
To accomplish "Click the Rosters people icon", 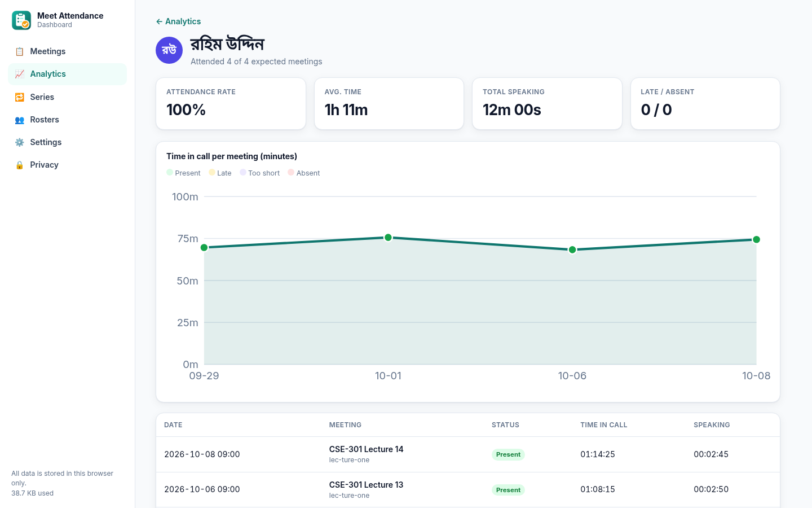I will point(20,120).
